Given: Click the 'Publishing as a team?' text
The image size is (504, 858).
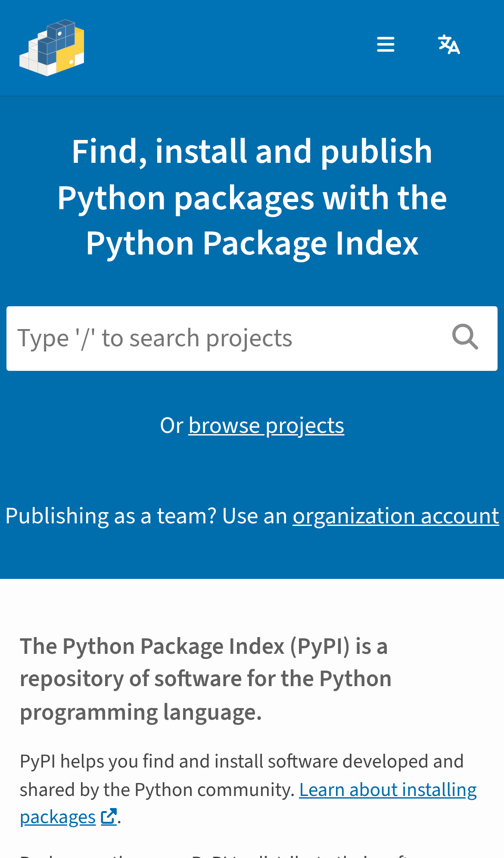Looking at the screenshot, I should pyautogui.click(x=111, y=516).
